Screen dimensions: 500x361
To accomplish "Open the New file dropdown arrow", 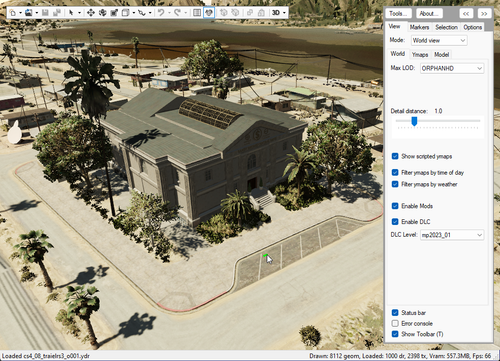I will pos(20,13).
